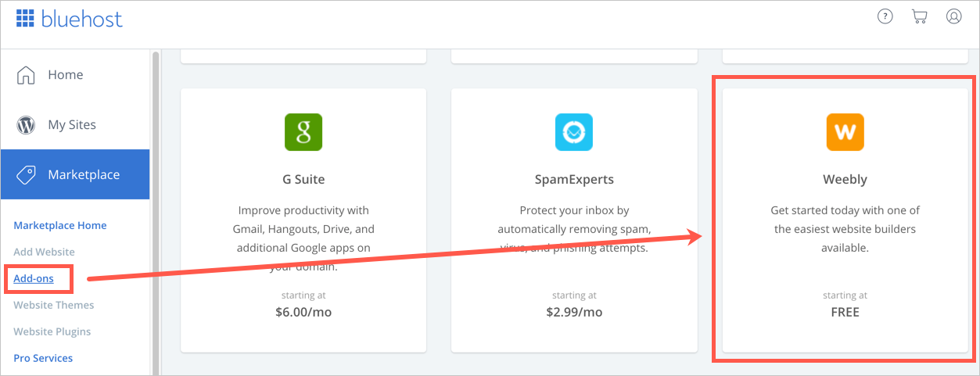Open the user account profile icon
The width and height of the screenshot is (980, 376).
coord(953,16)
